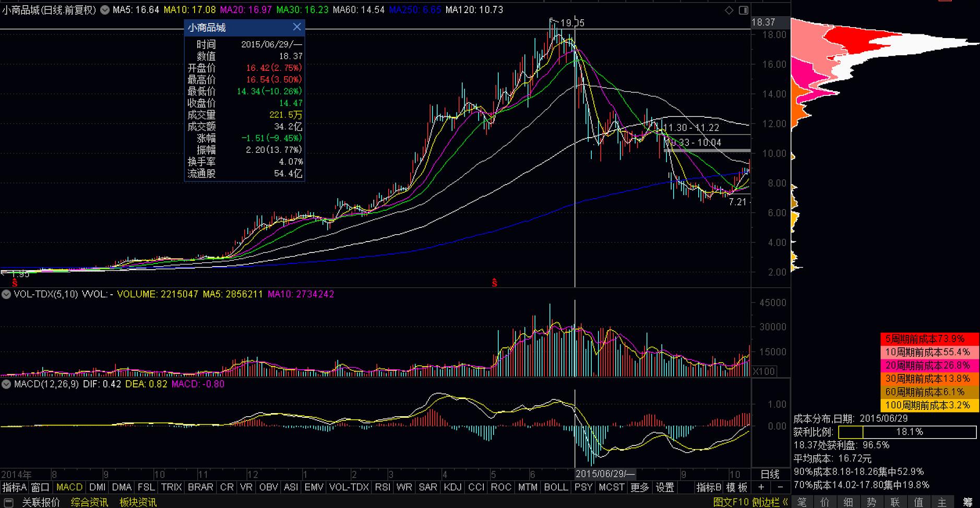Expand the VOL-TDX indicator dropdown arrow
The image size is (980, 508).
tap(6, 294)
